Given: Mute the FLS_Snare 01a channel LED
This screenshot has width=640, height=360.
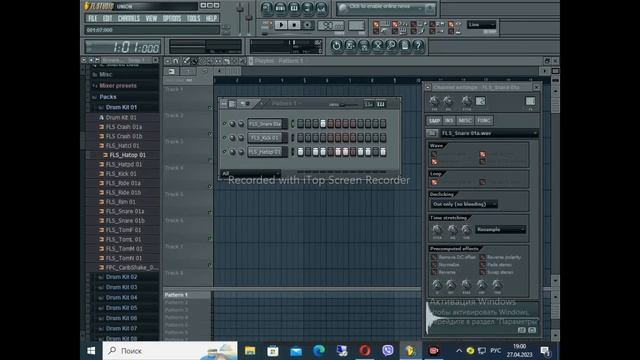Looking at the screenshot, I should [x=224, y=124].
